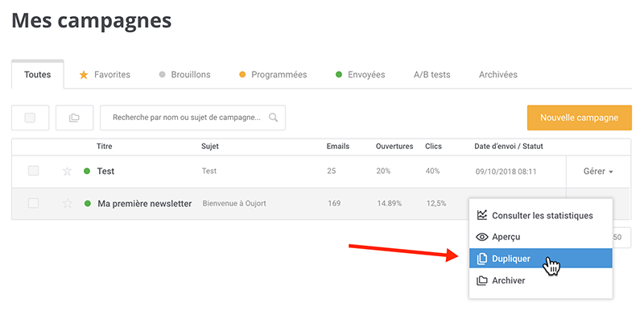
Task: Click the statistics chart icon in menu
Action: pos(481,215)
